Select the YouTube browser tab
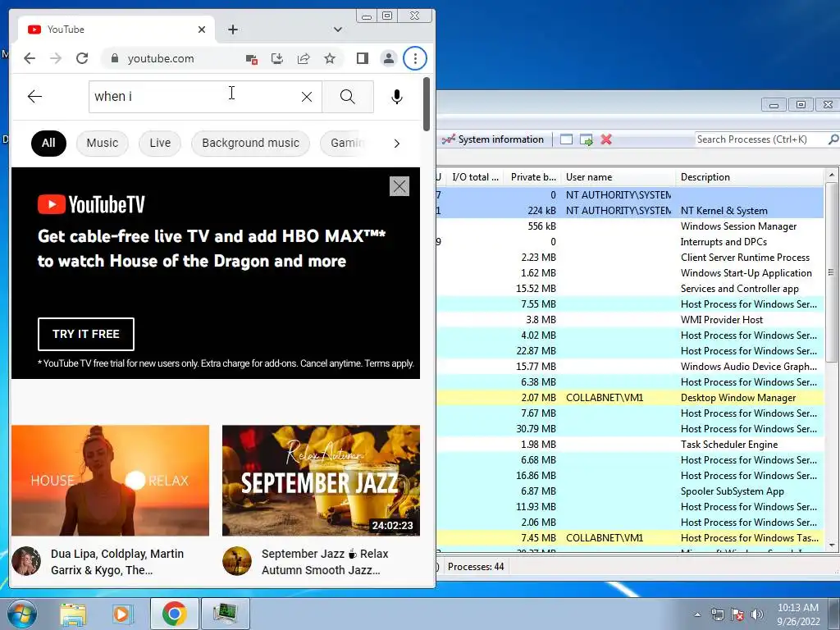The height and width of the screenshot is (630, 840). [x=116, y=30]
